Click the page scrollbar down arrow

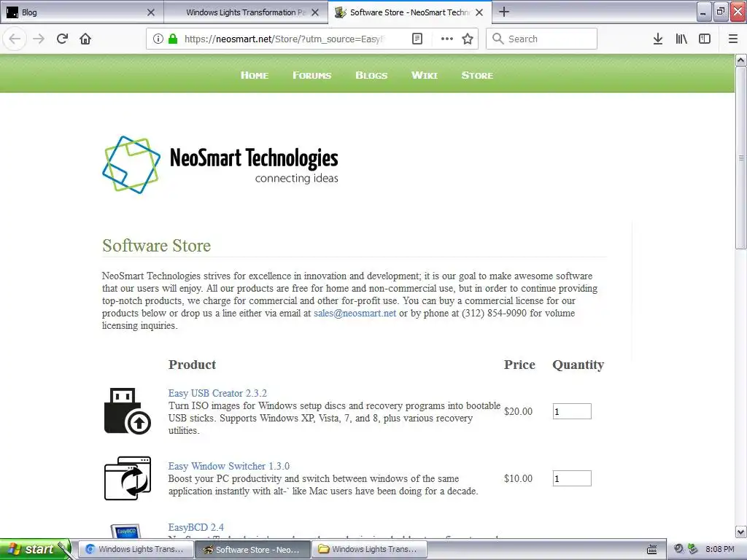coord(741,532)
